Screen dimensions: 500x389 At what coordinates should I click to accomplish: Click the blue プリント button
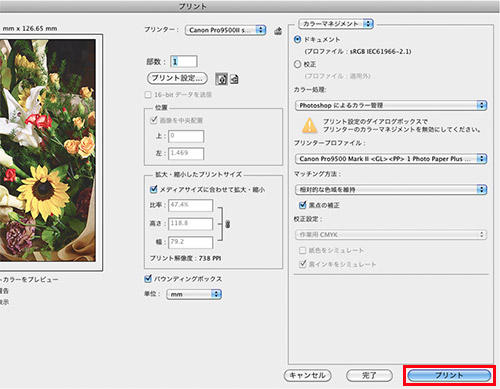click(x=449, y=376)
